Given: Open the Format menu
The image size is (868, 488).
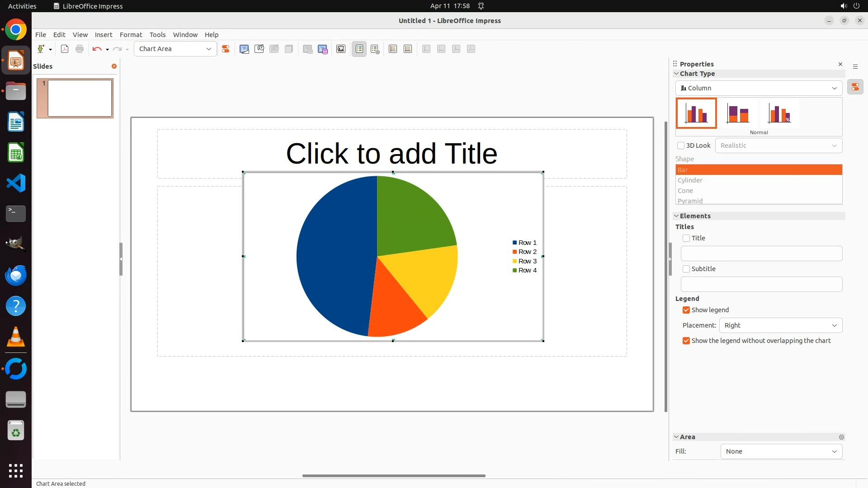Looking at the screenshot, I should [131, 35].
